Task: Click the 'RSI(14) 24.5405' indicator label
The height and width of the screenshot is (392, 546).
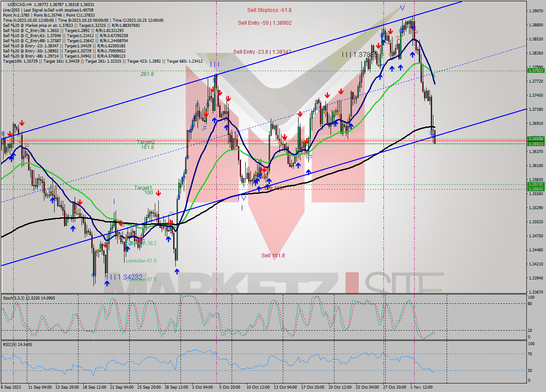Action: 17,344
